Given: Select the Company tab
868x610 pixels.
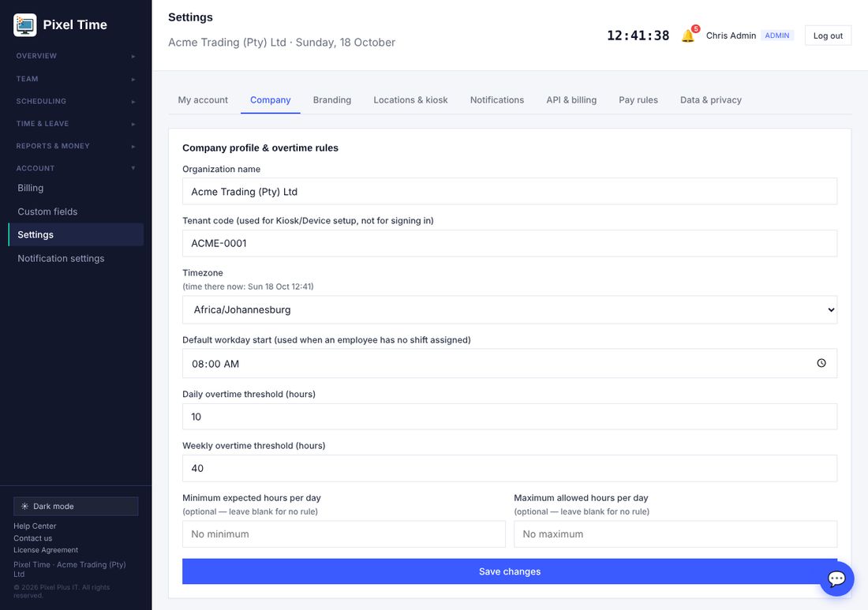Looking at the screenshot, I should [x=270, y=100].
